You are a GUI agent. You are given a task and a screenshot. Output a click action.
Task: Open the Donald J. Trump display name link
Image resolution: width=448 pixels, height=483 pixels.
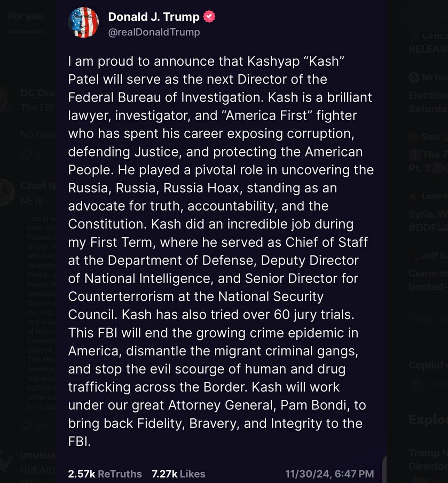pyautogui.click(x=154, y=17)
